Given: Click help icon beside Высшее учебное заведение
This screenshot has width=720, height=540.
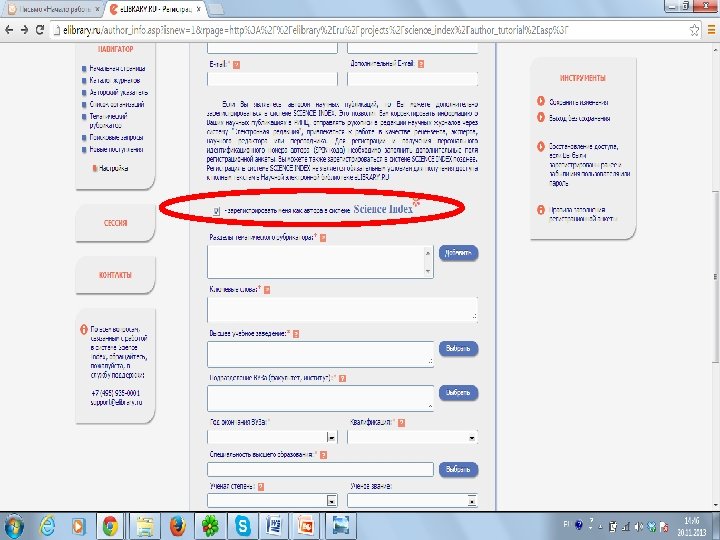Looking at the screenshot, I should (x=296, y=334).
